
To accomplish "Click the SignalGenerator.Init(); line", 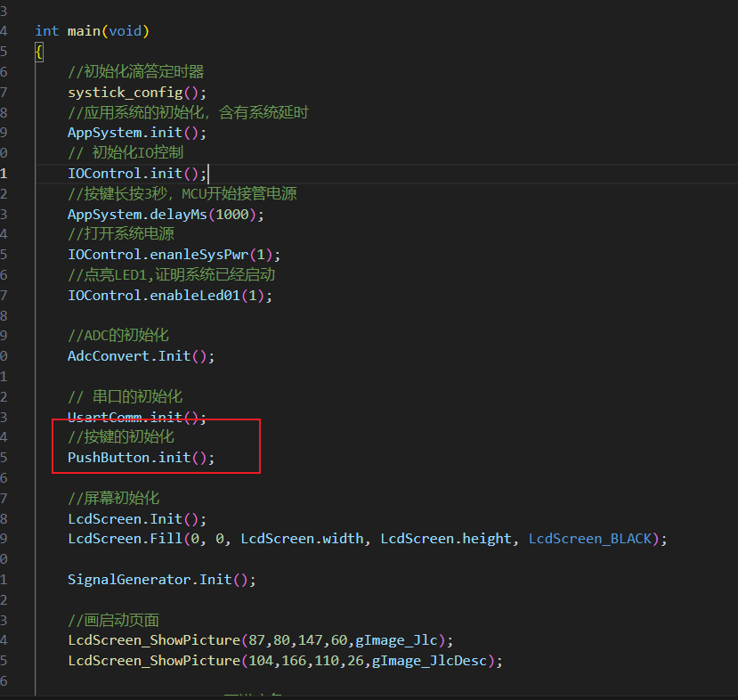I will click(161, 580).
